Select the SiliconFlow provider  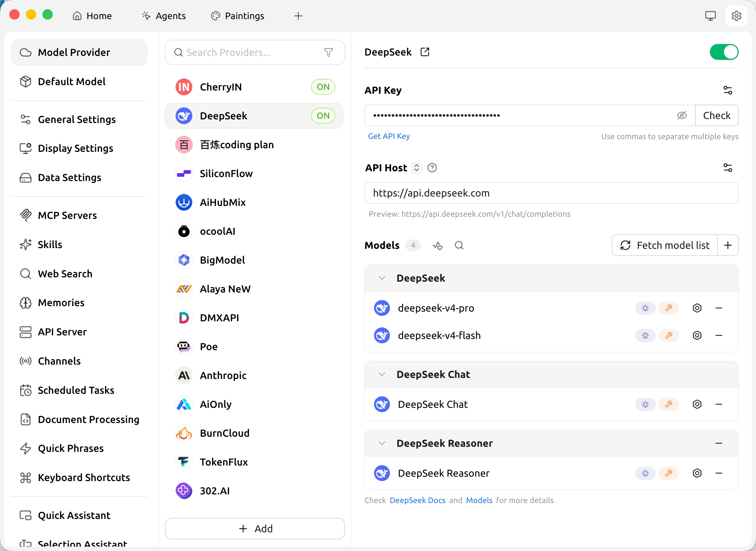(x=254, y=173)
